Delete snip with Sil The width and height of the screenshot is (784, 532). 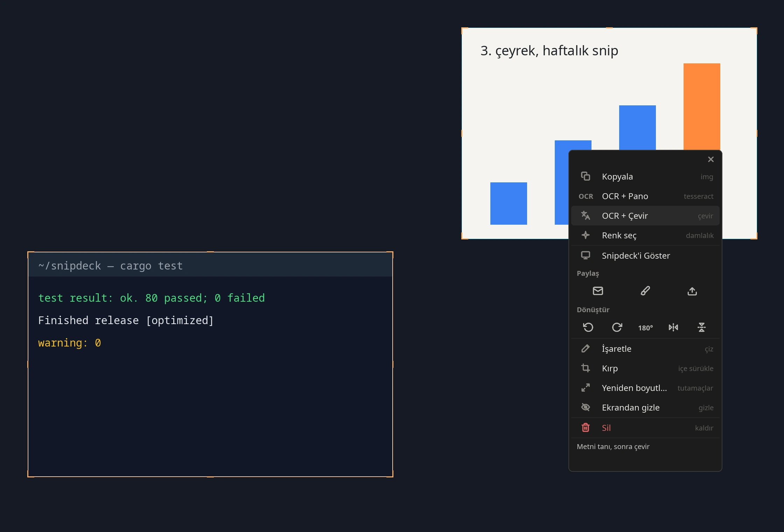(645, 428)
